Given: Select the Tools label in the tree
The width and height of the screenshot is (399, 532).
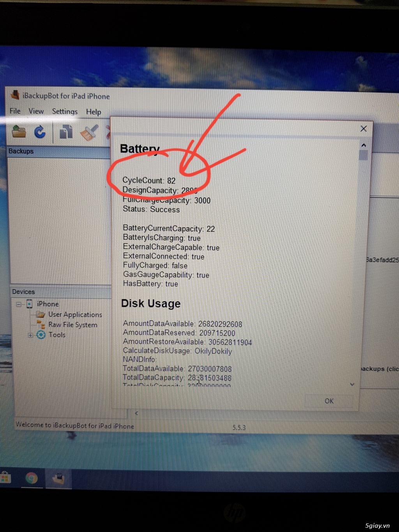Looking at the screenshot, I should tap(57, 335).
